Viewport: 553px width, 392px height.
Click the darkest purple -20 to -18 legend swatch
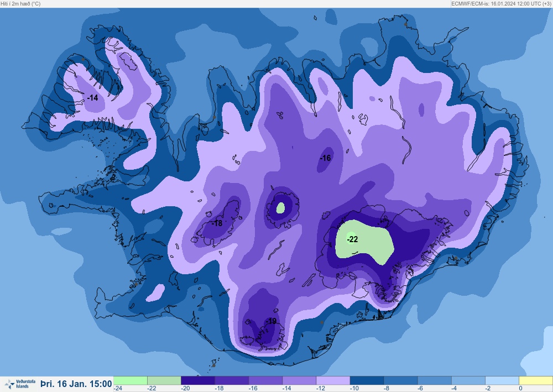click(x=198, y=380)
